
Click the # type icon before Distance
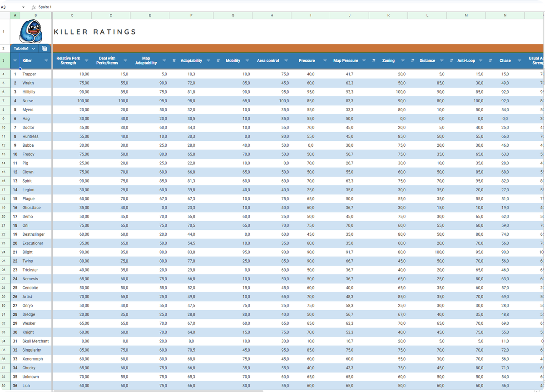click(413, 60)
